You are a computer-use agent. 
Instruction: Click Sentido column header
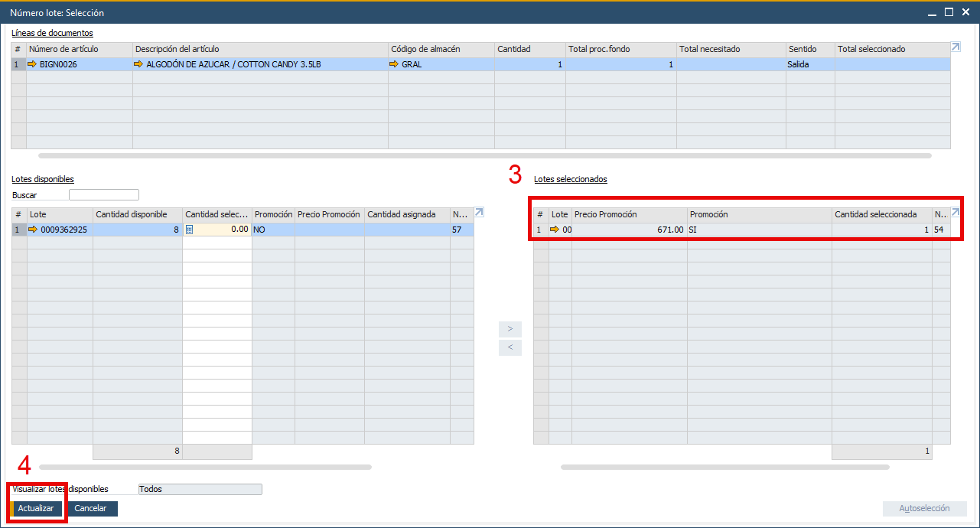point(810,49)
